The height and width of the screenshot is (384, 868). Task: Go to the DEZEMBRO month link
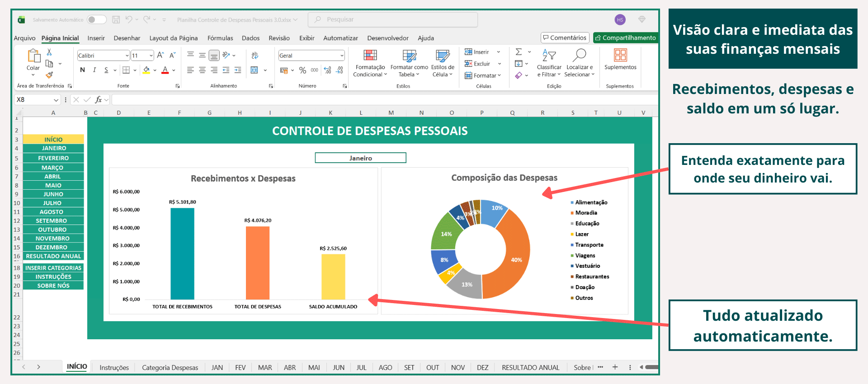53,247
